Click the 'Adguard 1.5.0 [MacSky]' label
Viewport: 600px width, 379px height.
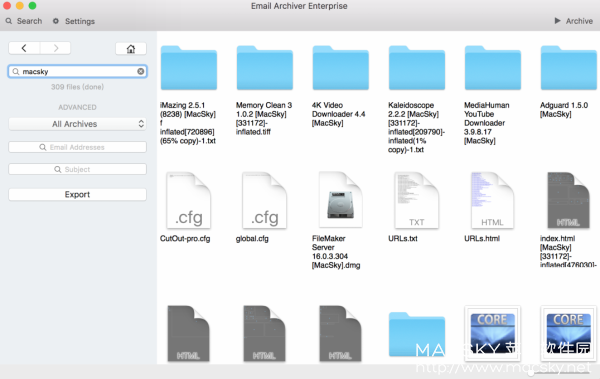(564, 109)
